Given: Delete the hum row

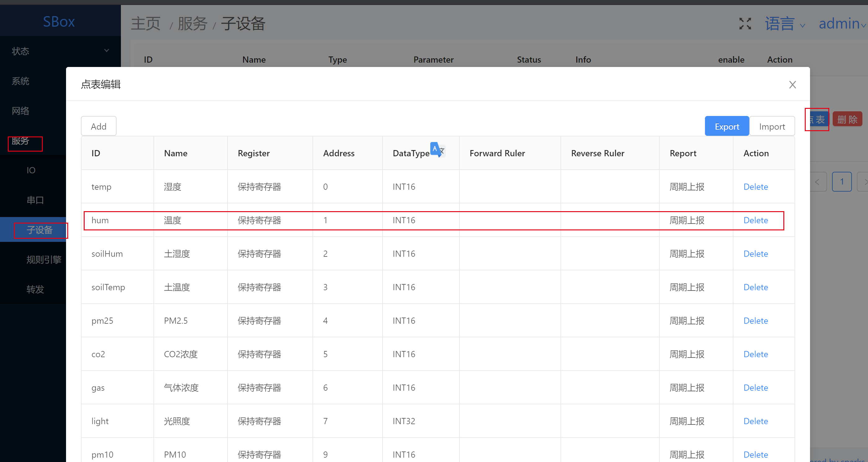Looking at the screenshot, I should [x=755, y=220].
